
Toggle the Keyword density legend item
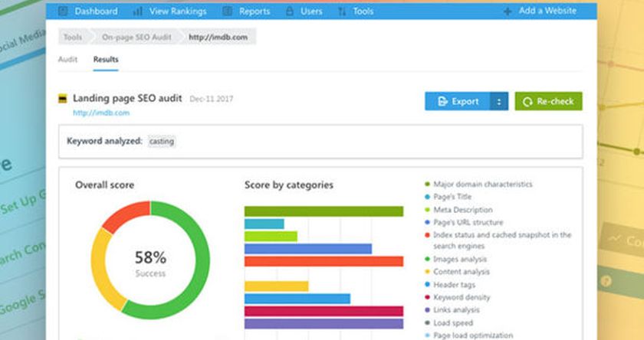(457, 297)
